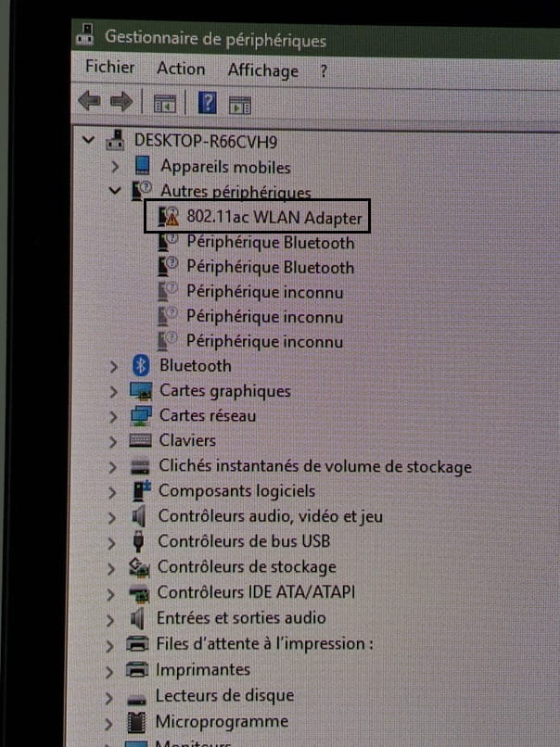Expand the Claviers category
Viewport: 560px width, 747px height.
(x=112, y=442)
